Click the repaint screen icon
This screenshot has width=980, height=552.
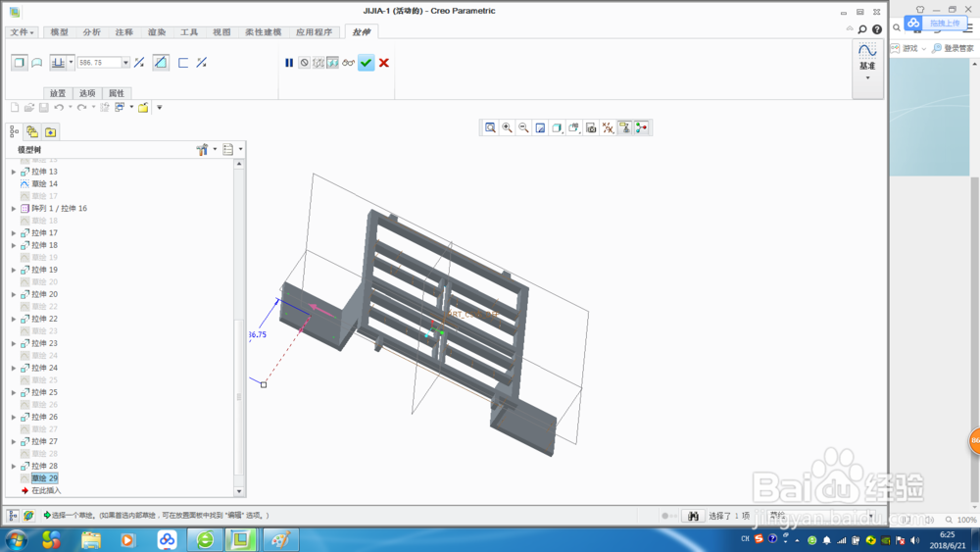540,127
